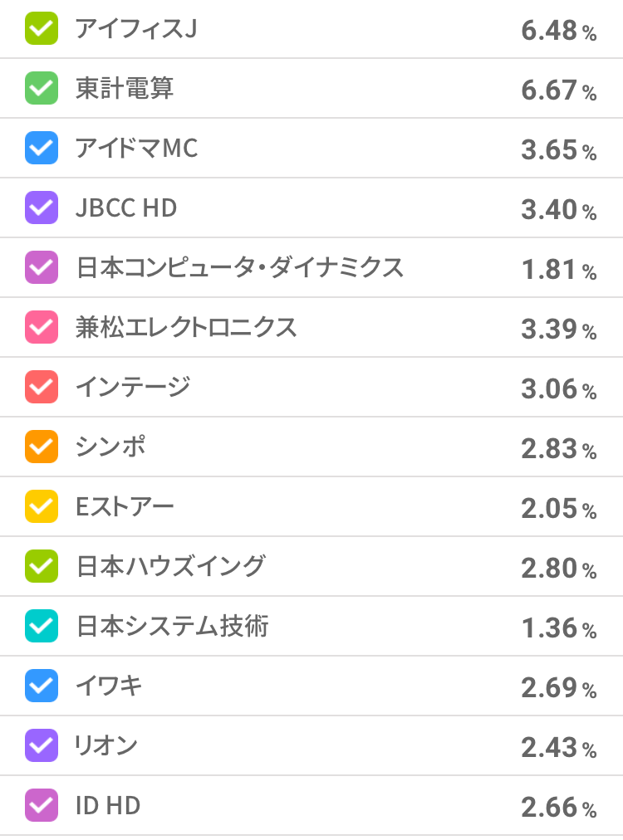
Task: Toggle the イワキ blue checkbox
Action: pos(42,686)
